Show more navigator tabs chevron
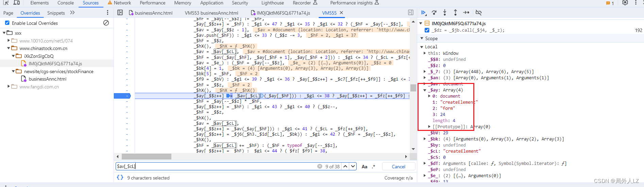Viewport: 644px width, 187px height. coord(72,13)
